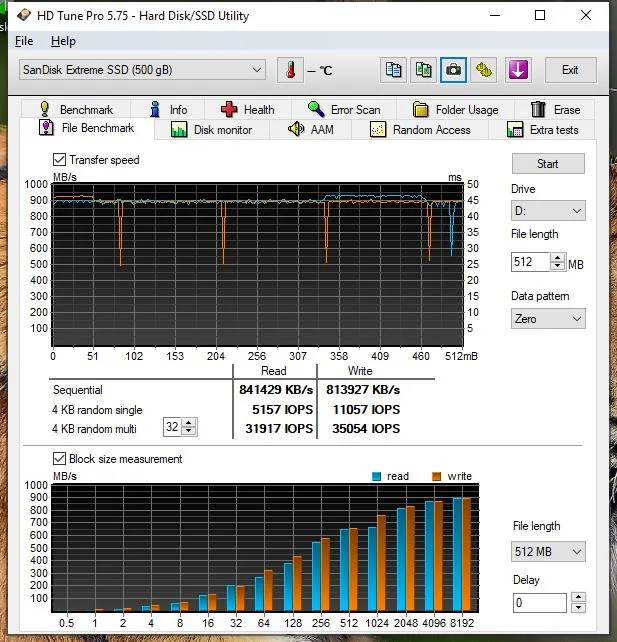Switch to the Erase tab

(555, 109)
